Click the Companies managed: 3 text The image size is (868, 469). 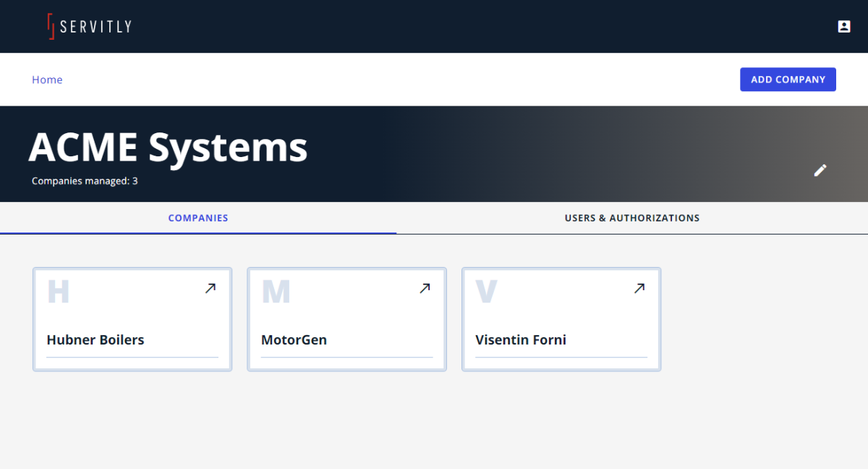(85, 181)
